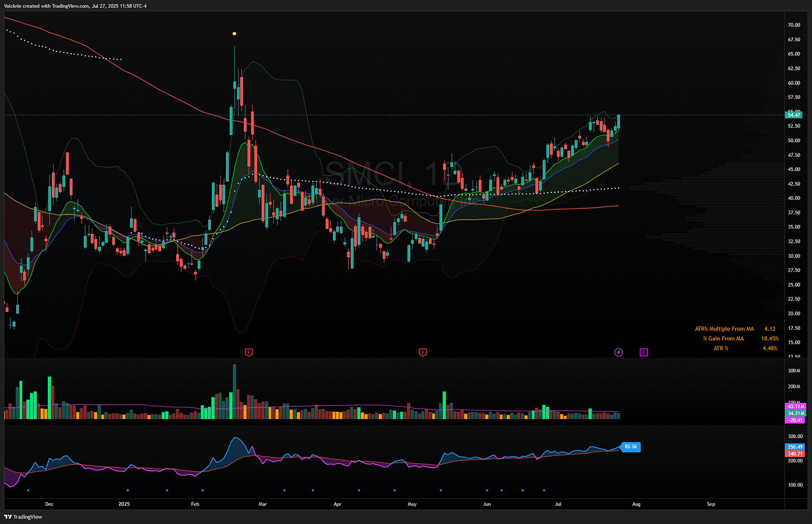This screenshot has height=524, width=812.
Task: Click the 50.00 price axis label
Action: [x=794, y=141]
